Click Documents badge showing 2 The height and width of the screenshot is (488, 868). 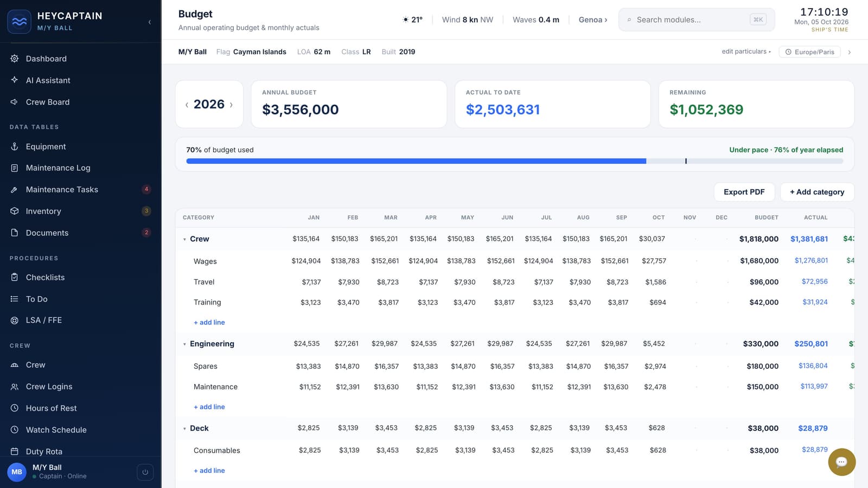tap(146, 233)
